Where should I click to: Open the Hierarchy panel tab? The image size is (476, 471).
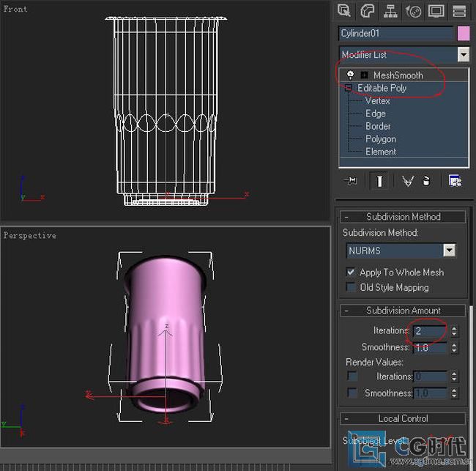pyautogui.click(x=390, y=11)
